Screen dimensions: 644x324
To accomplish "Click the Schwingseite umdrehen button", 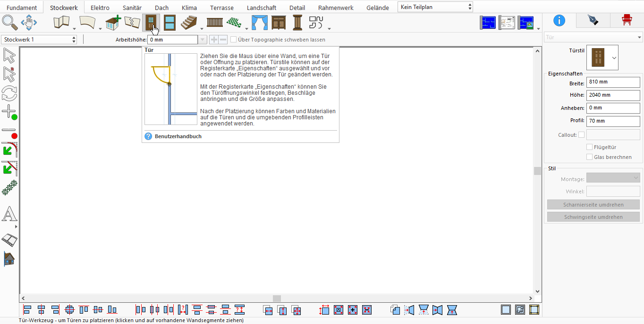I will click(x=593, y=217).
